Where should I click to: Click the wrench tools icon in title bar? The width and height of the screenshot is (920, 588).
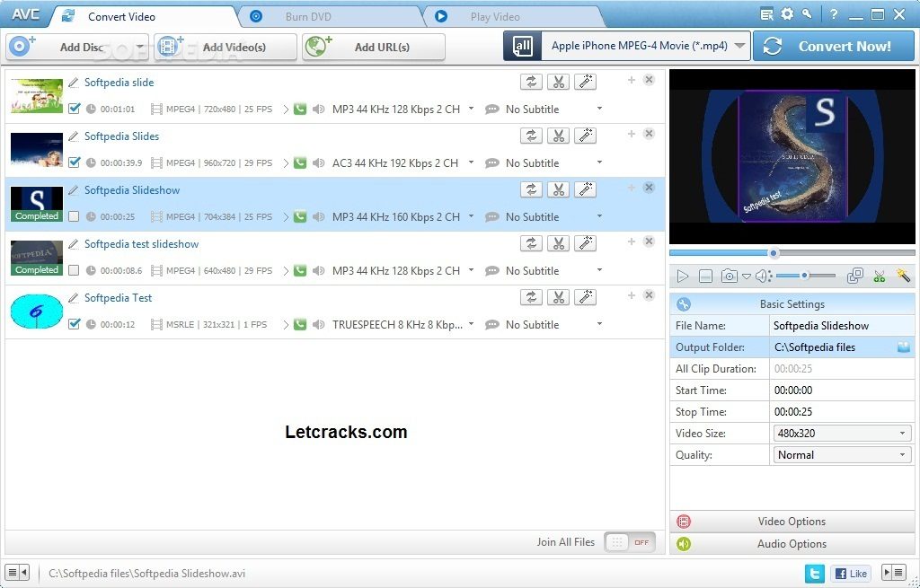(808, 14)
